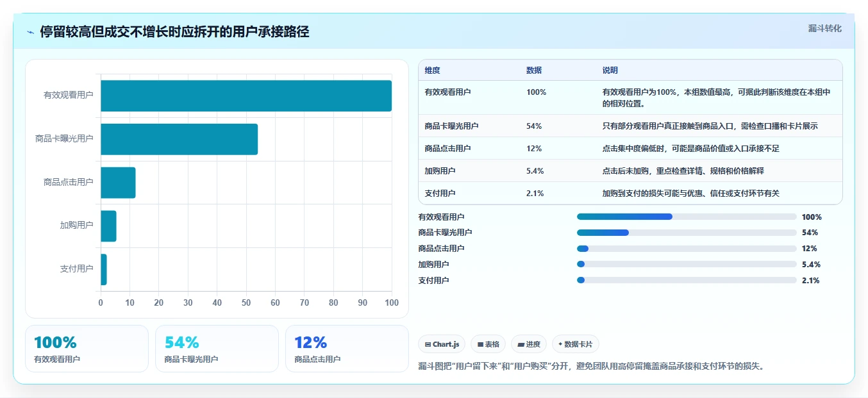Click the 12% label after the progress bar
Viewport: 868px width, 398px height.
point(810,249)
